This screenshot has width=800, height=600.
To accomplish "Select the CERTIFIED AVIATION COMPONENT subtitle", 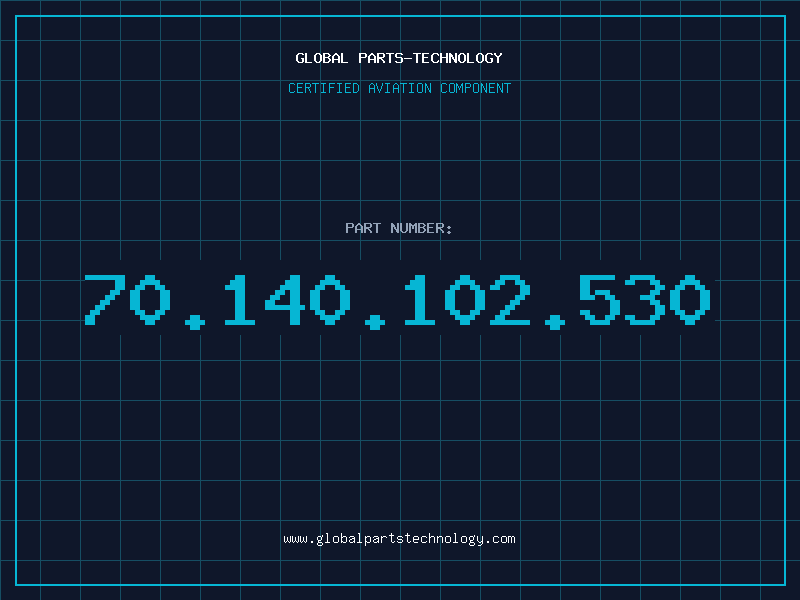I will coord(399,88).
